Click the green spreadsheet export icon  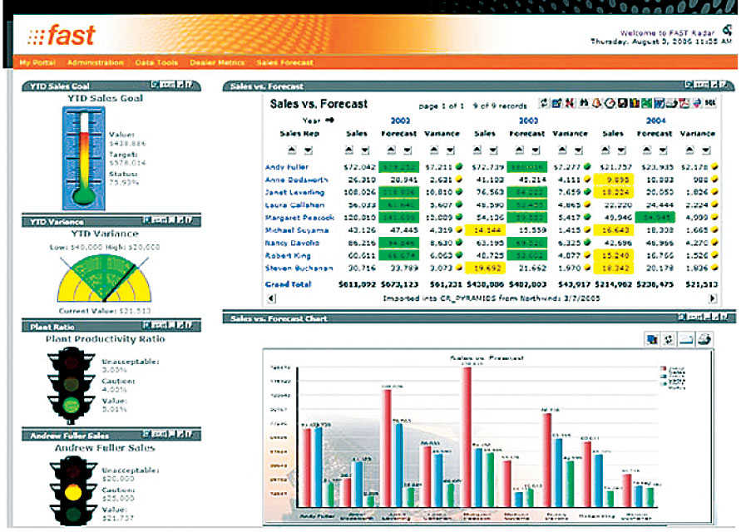click(x=646, y=103)
